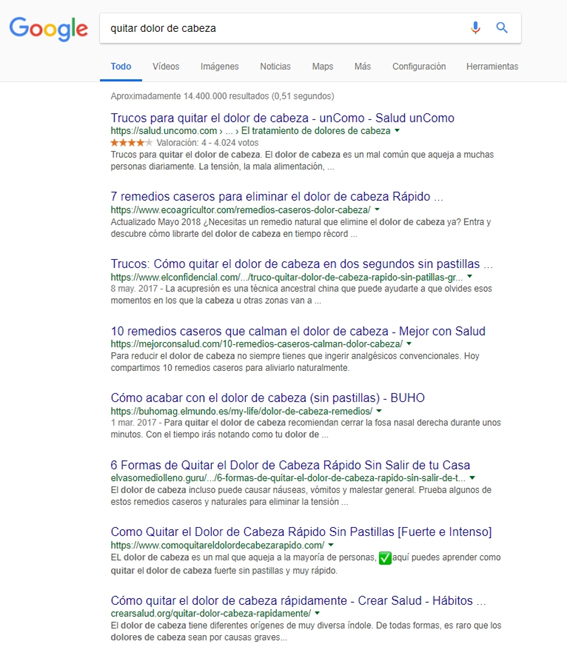Open 'Trucos para quitar el dolor de cabeza - unComo' result

[x=282, y=118]
